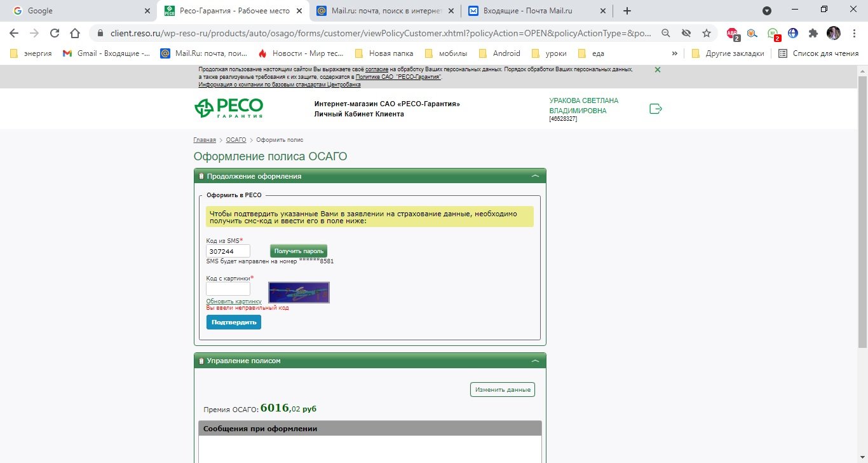This screenshot has width=868, height=463.
Task: Switch to the Входящие - Почта Mail.ru tab
Action: pos(537,11)
